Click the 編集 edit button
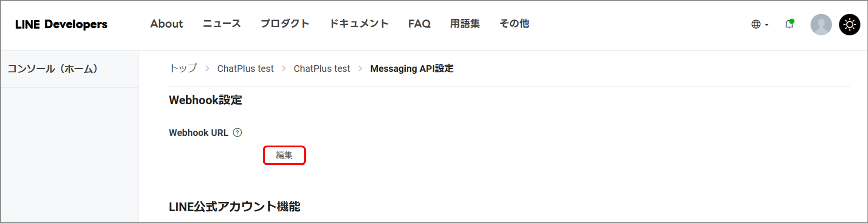868x223 pixels. point(284,155)
